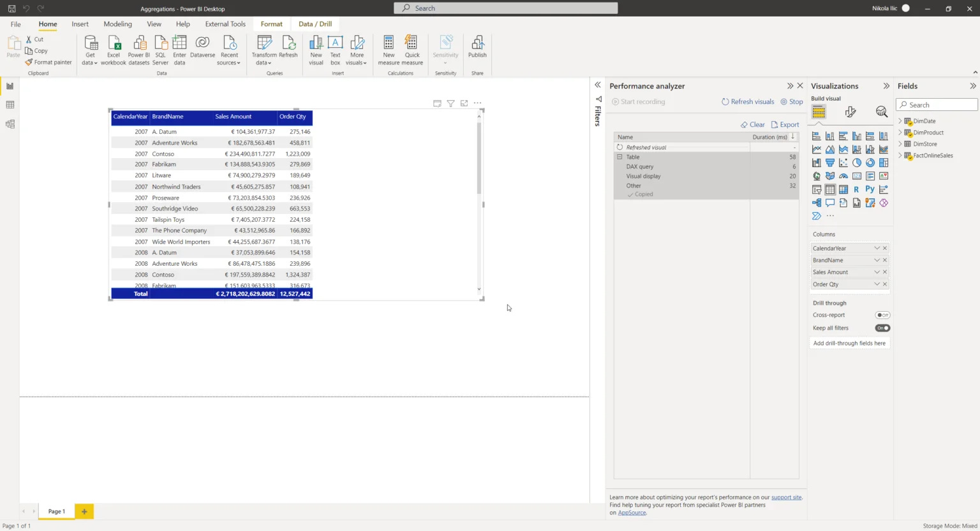Open the support site link
Screen dimensions: 980x531
786,497
